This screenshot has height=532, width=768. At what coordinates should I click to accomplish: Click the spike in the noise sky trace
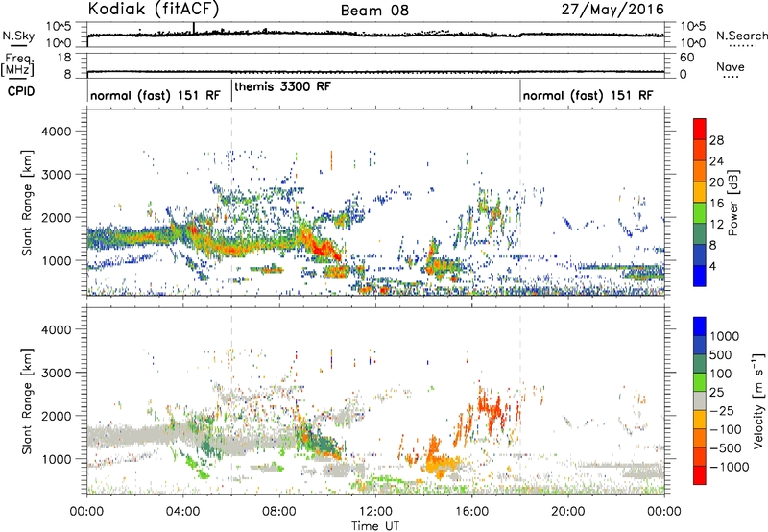[x=194, y=28]
